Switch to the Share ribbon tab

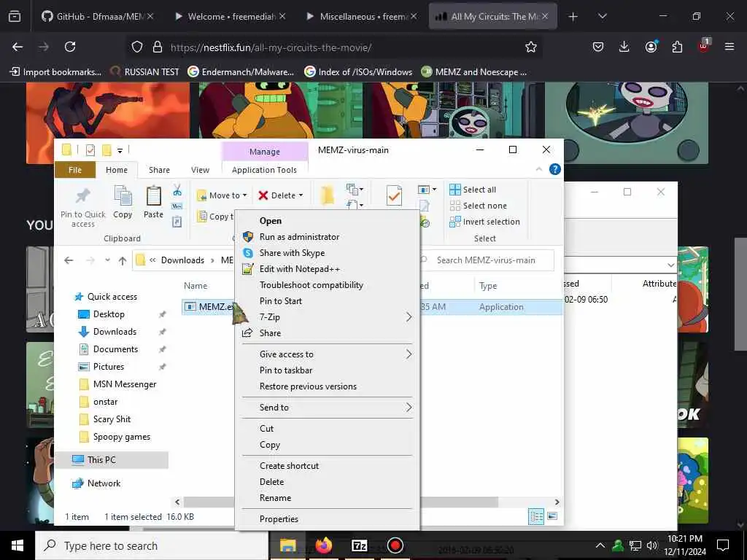coord(159,170)
